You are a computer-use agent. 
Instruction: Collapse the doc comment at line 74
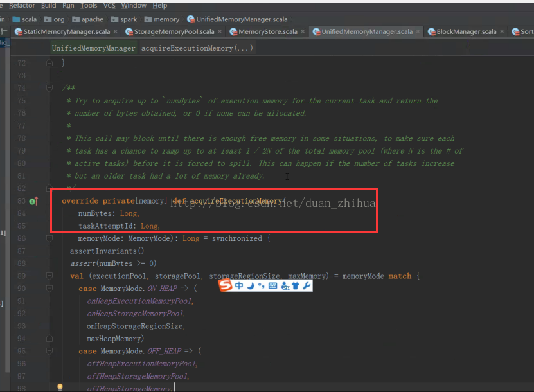(49, 88)
